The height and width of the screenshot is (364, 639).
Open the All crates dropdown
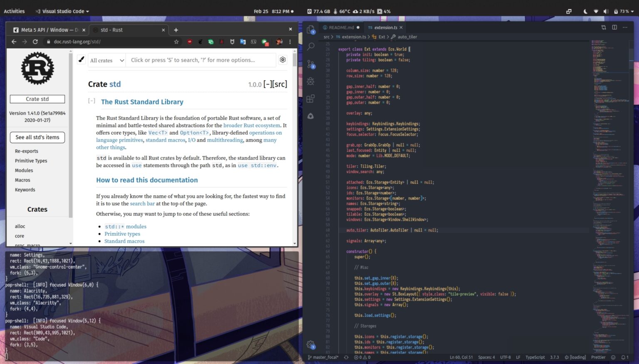(106, 60)
